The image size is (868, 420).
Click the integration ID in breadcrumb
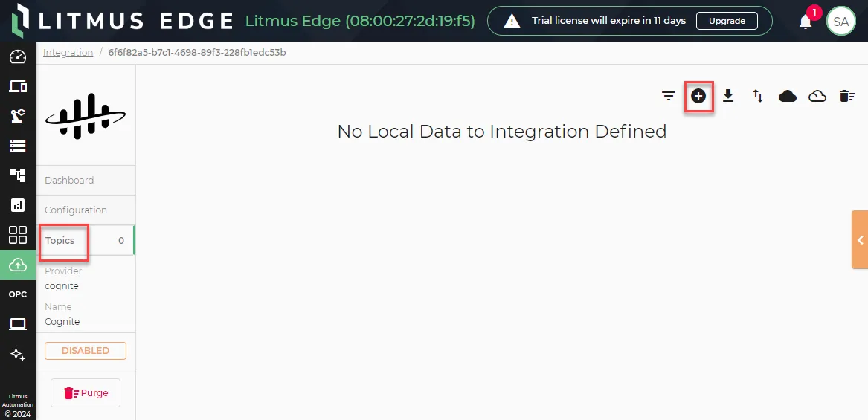tap(197, 53)
